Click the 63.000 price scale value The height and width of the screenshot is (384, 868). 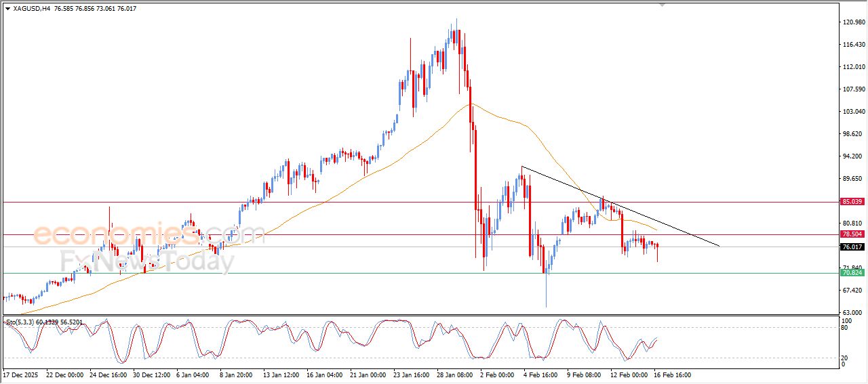(x=852, y=312)
